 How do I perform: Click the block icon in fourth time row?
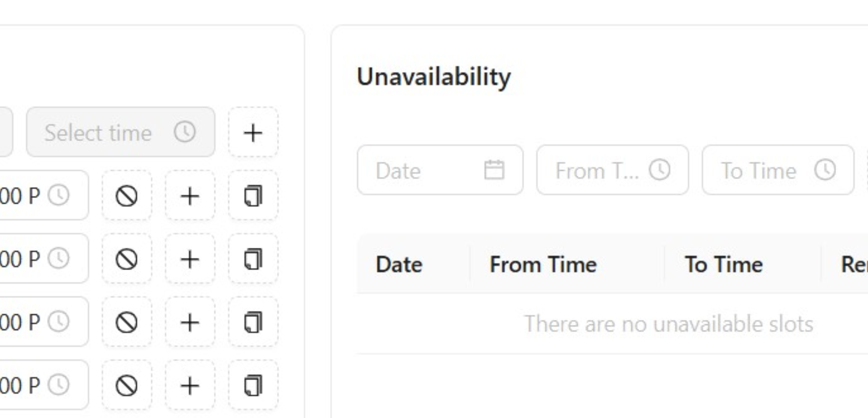[127, 386]
